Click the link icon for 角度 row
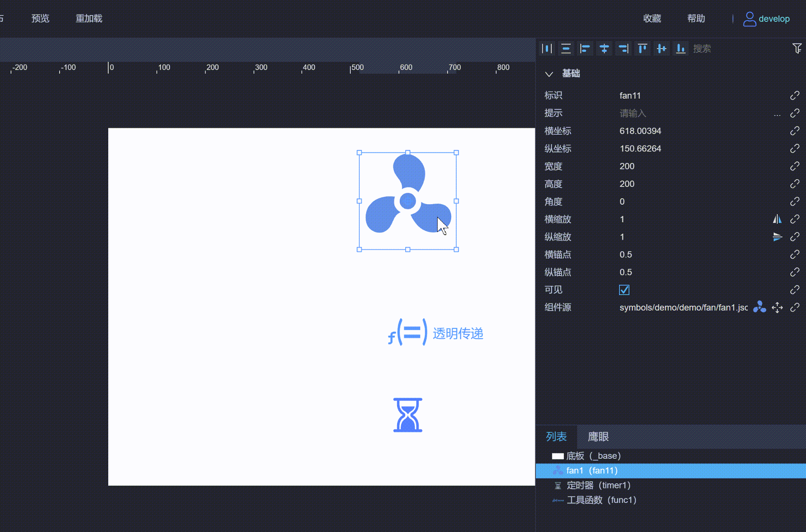The height and width of the screenshot is (532, 806). point(795,201)
